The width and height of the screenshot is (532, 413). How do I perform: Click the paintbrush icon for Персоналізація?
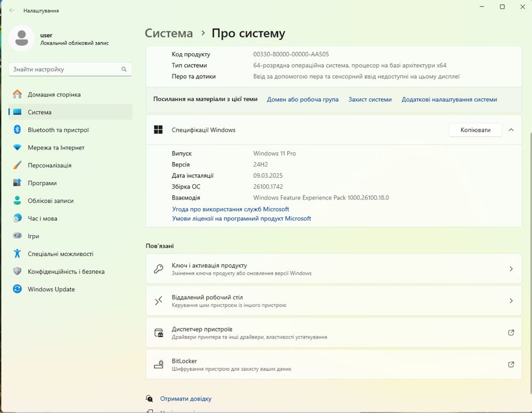pos(17,165)
